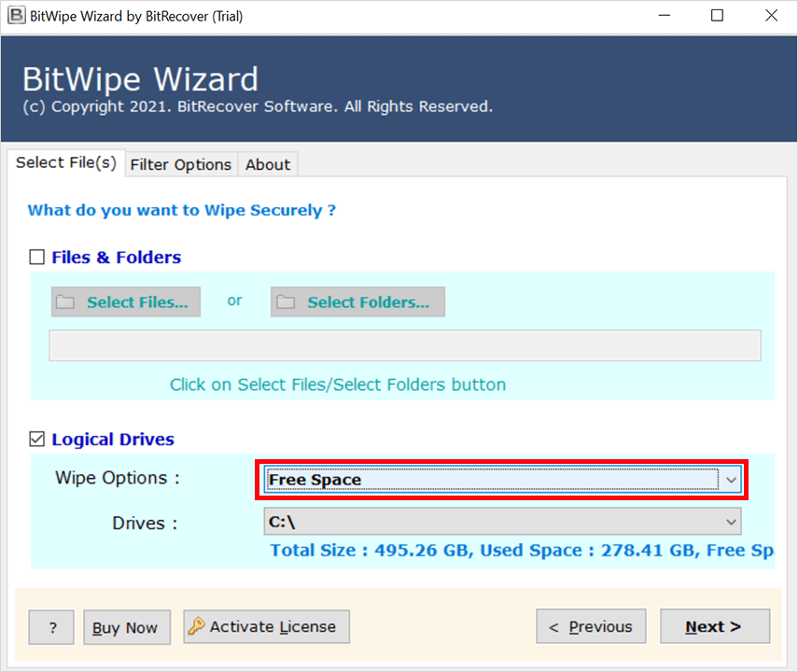The width and height of the screenshot is (798, 672).
Task: Open the About tab
Action: [x=268, y=164]
